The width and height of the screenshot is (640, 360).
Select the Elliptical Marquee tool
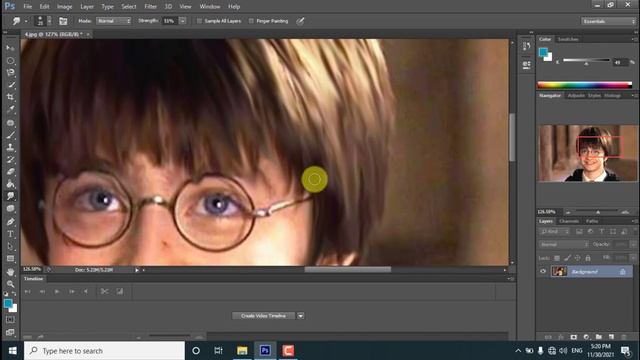tap(10, 61)
